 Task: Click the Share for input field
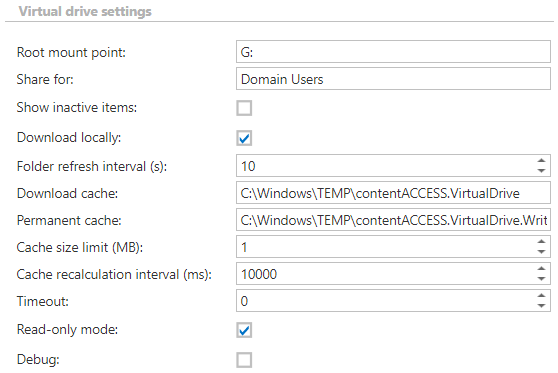[393, 79]
